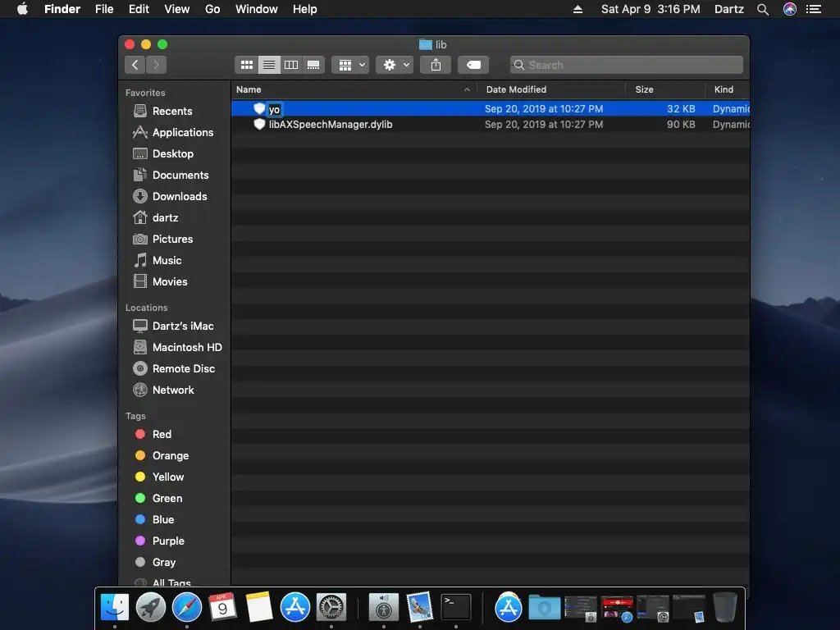Open Spotlight search in menu bar
Image resolution: width=840 pixels, height=630 pixels.
[x=763, y=9]
